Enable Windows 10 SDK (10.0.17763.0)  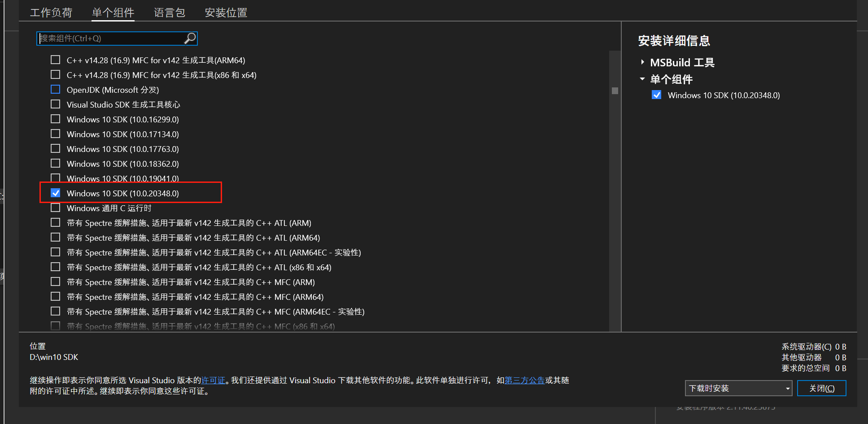[55, 148]
